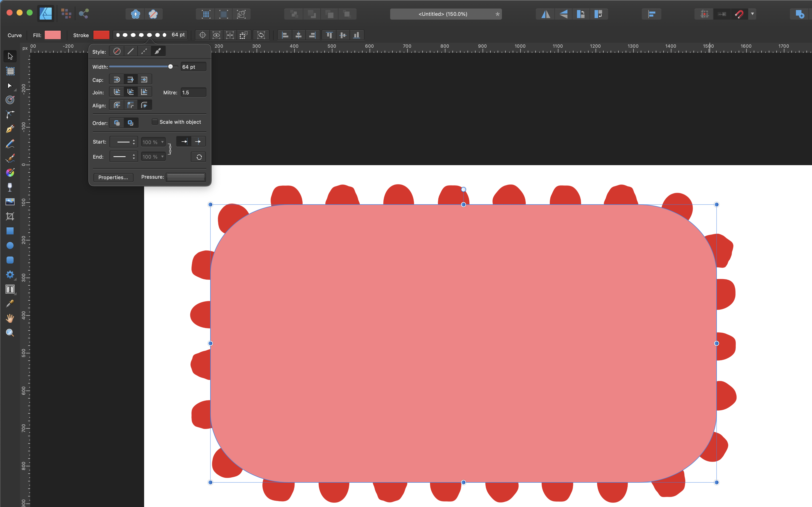Pick the Ellipse shape tool
Image resolution: width=812 pixels, height=507 pixels.
(10, 245)
